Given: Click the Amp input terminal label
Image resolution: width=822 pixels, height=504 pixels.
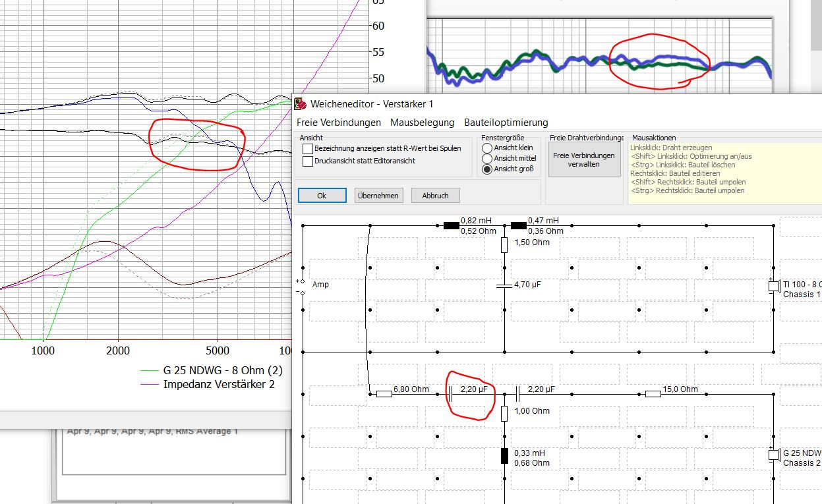Looking at the screenshot, I should pos(320,285).
